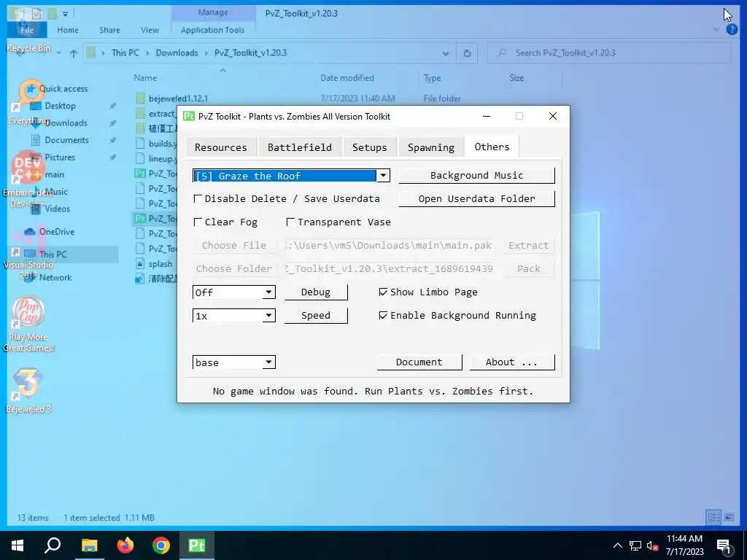Expand the address bar history dropdown
The height and width of the screenshot is (560, 747).
446,53
